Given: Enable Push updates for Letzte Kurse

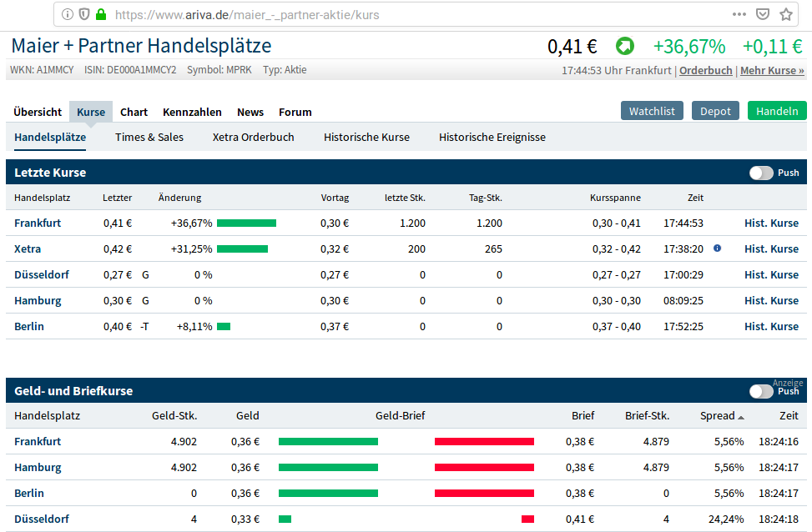Looking at the screenshot, I should tap(762, 173).
